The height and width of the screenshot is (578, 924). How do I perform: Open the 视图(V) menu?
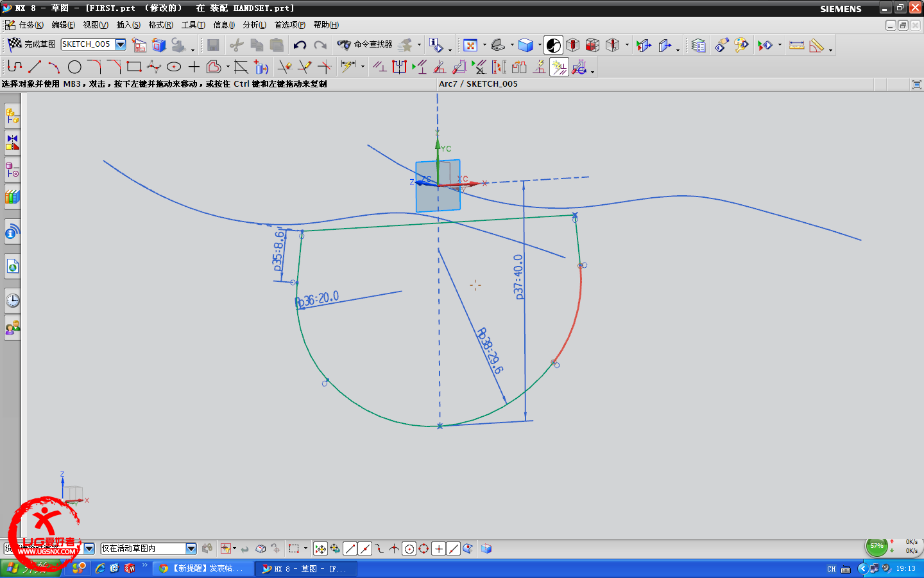click(96, 25)
